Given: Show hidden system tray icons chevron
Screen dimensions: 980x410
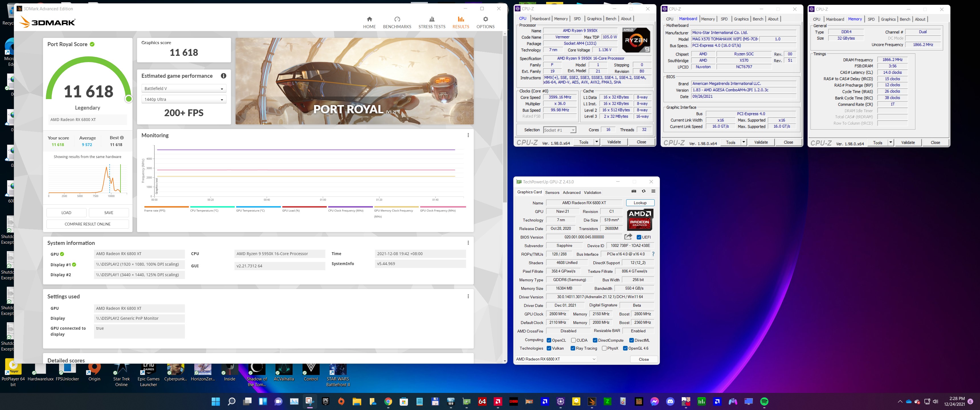Looking at the screenshot, I should [x=900, y=402].
